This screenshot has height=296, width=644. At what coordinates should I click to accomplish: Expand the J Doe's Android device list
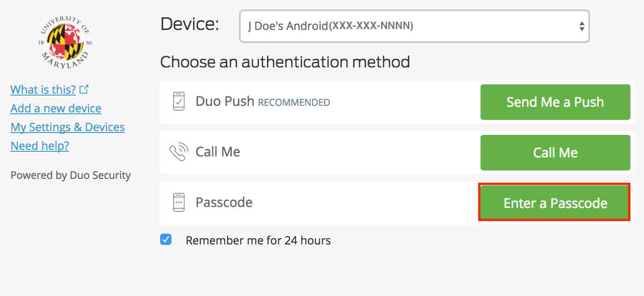pyautogui.click(x=414, y=26)
